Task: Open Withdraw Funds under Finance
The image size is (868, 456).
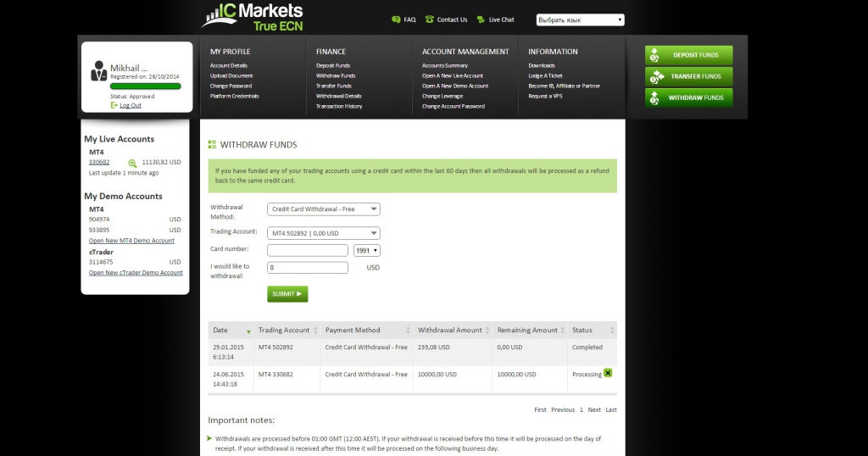Action: pyautogui.click(x=336, y=75)
